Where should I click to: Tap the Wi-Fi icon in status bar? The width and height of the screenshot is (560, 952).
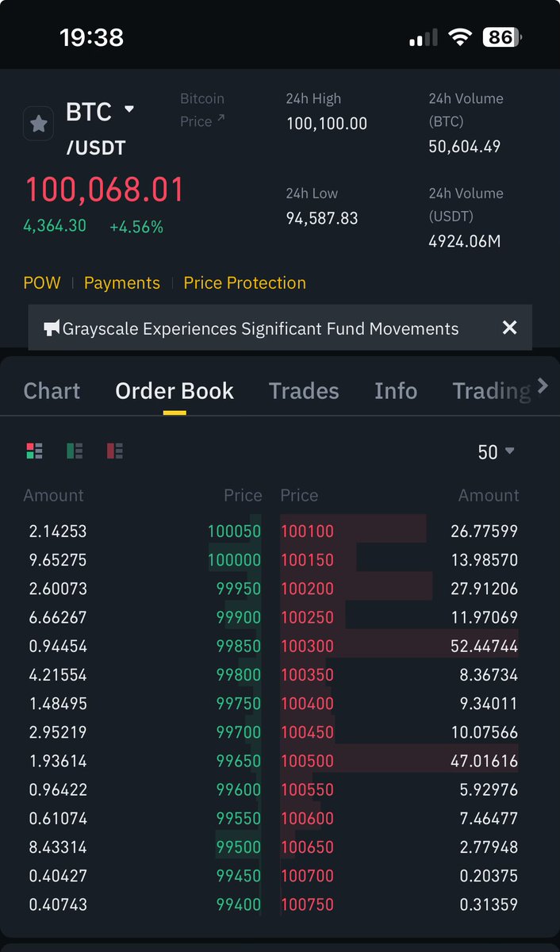pyautogui.click(x=459, y=36)
